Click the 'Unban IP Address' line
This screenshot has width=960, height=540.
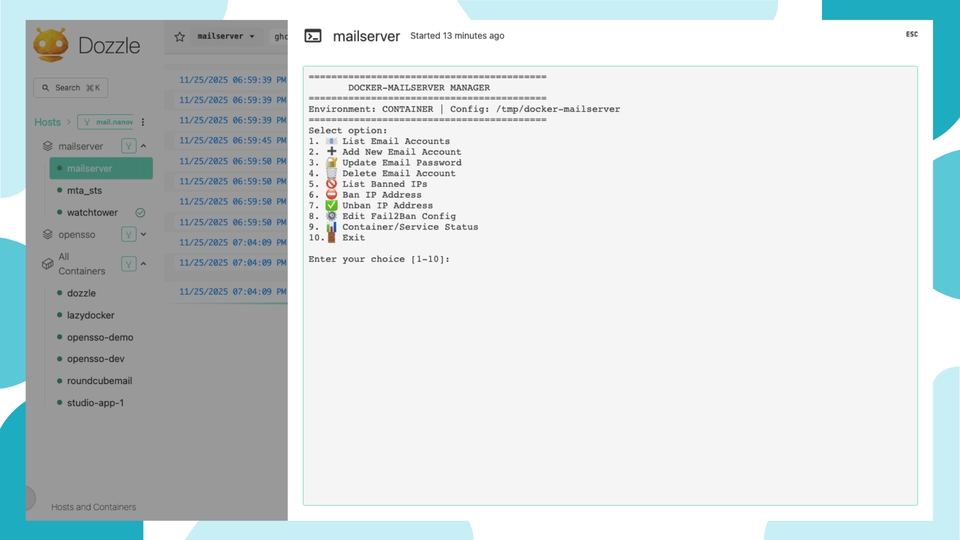[x=370, y=206]
